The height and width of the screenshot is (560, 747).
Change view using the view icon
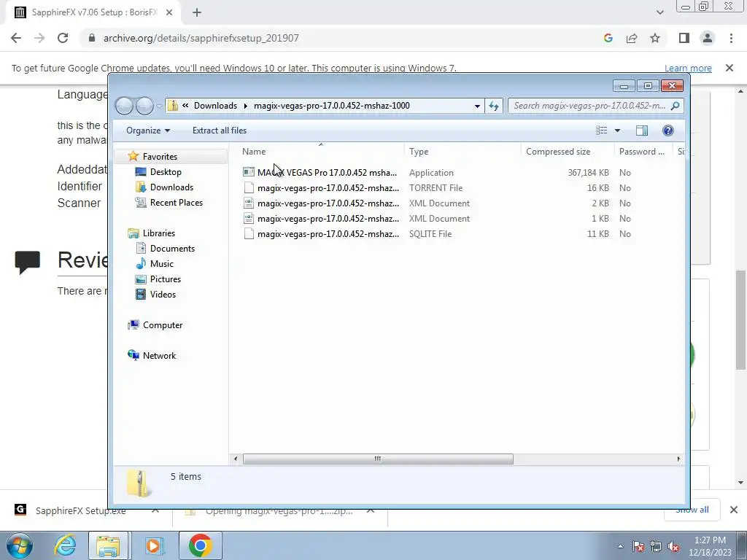pyautogui.click(x=602, y=131)
